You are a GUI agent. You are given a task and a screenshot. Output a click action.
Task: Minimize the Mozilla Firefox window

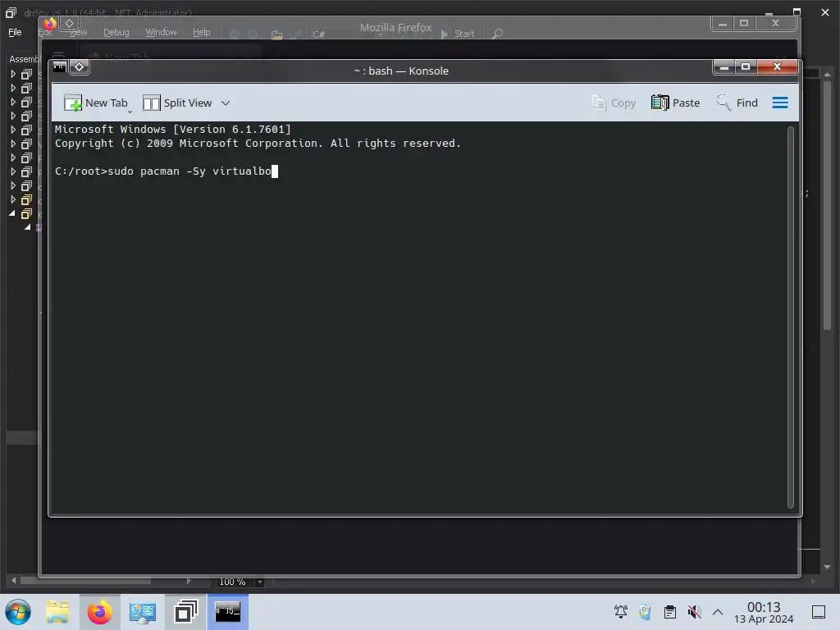point(723,24)
